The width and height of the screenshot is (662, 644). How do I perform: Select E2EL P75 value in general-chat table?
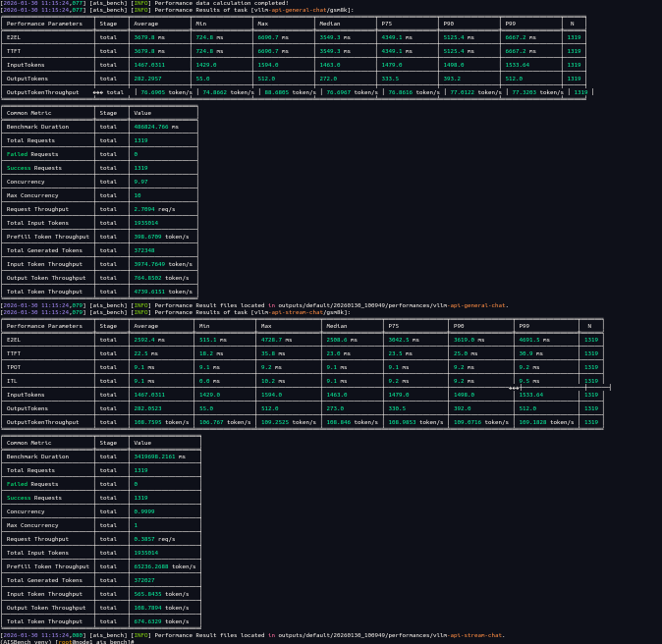[x=397, y=37]
